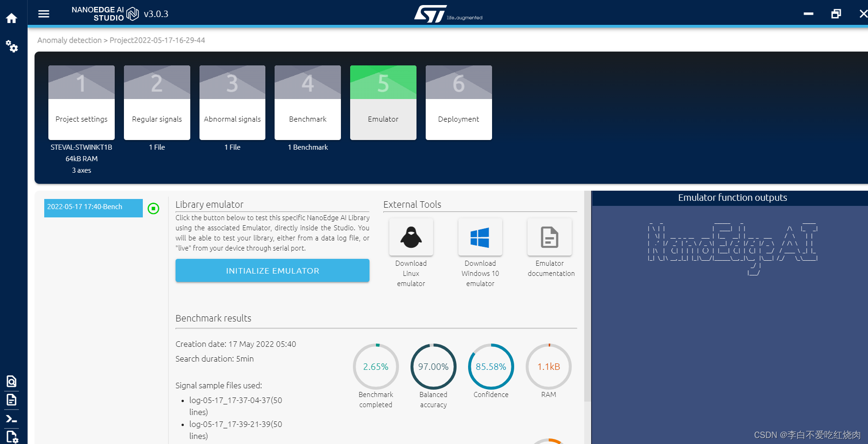Click the External Tools heading

pos(412,204)
